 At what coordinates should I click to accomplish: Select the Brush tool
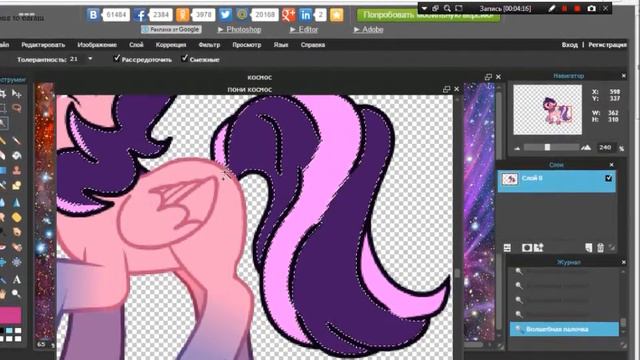[16, 141]
